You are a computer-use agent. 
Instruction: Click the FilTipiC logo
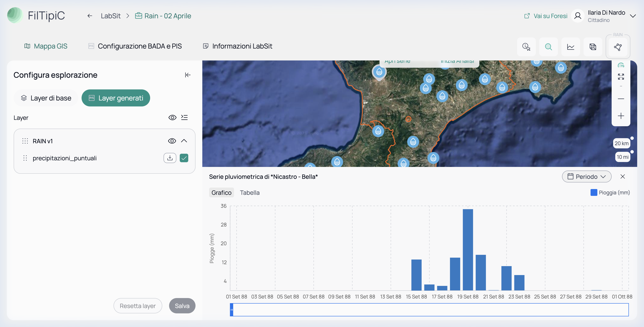point(36,16)
